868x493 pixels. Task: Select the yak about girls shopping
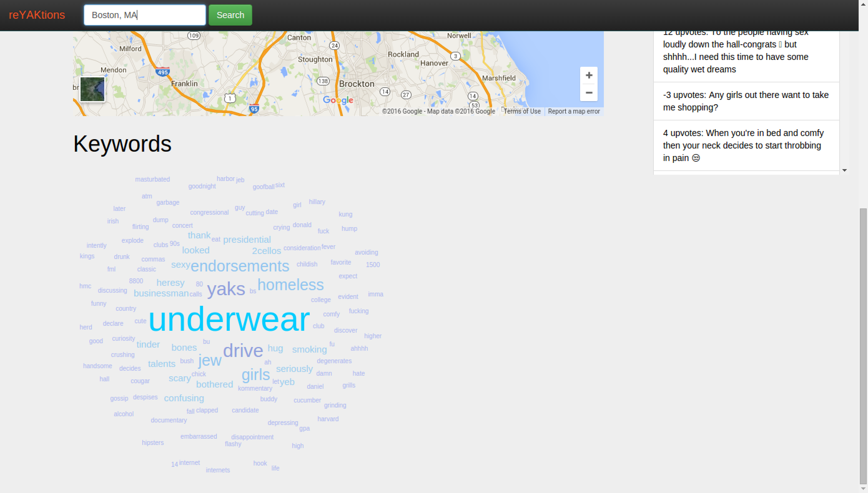[x=746, y=101]
